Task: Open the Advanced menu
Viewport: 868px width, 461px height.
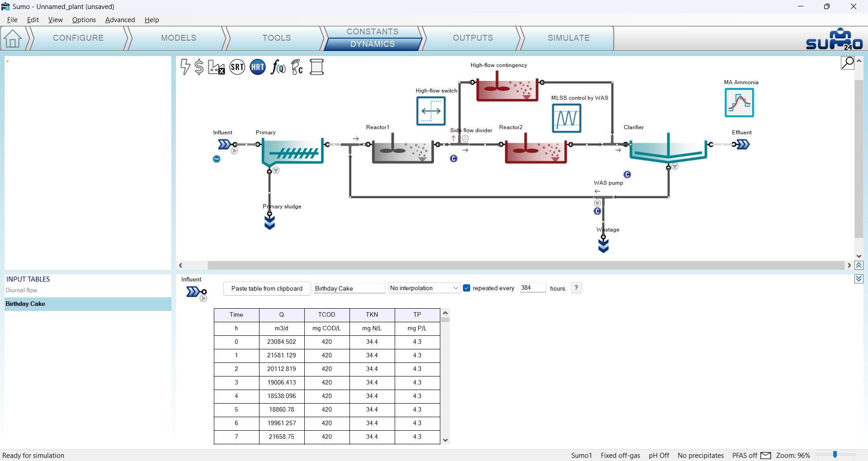Action: point(120,20)
